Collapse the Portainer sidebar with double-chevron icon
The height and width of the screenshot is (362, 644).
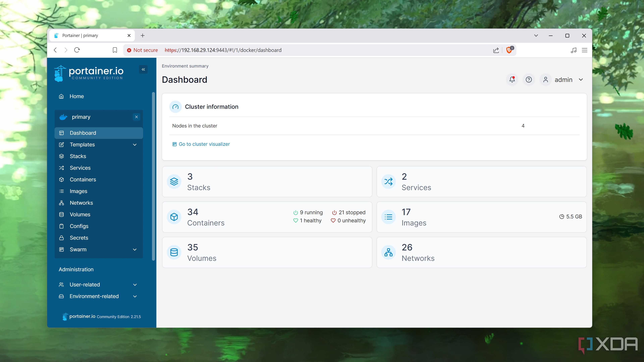143,69
